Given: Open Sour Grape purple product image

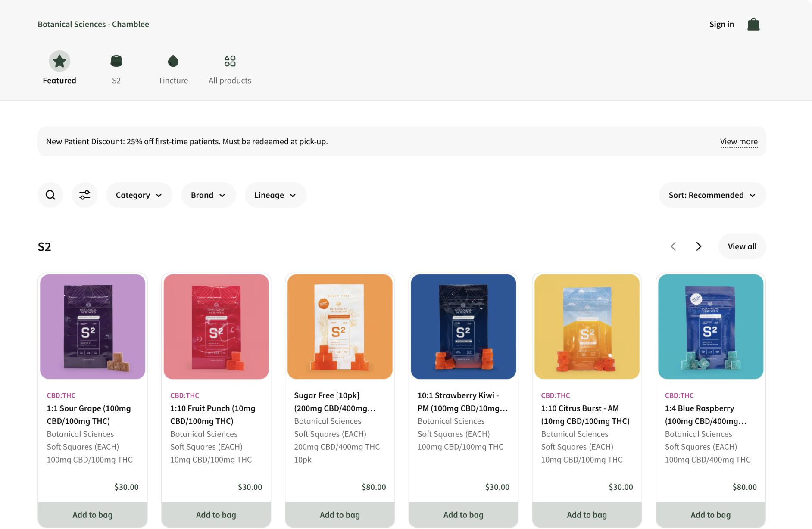Looking at the screenshot, I should coord(93,327).
